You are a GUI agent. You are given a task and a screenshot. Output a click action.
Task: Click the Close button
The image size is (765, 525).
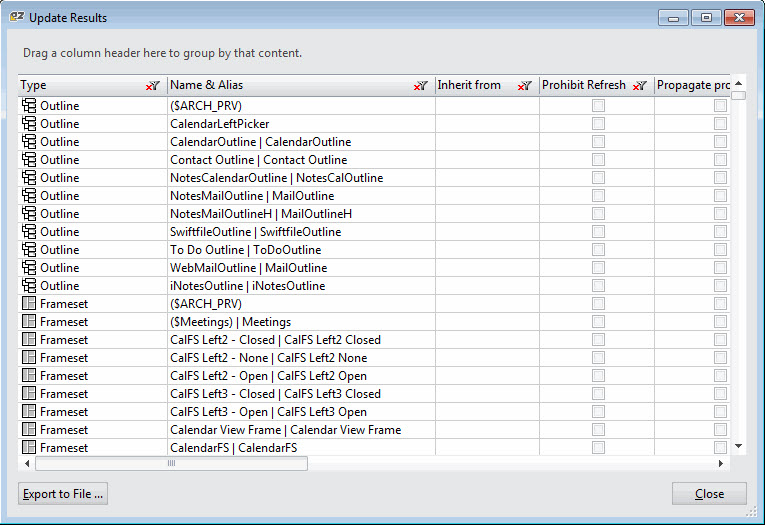coord(709,494)
